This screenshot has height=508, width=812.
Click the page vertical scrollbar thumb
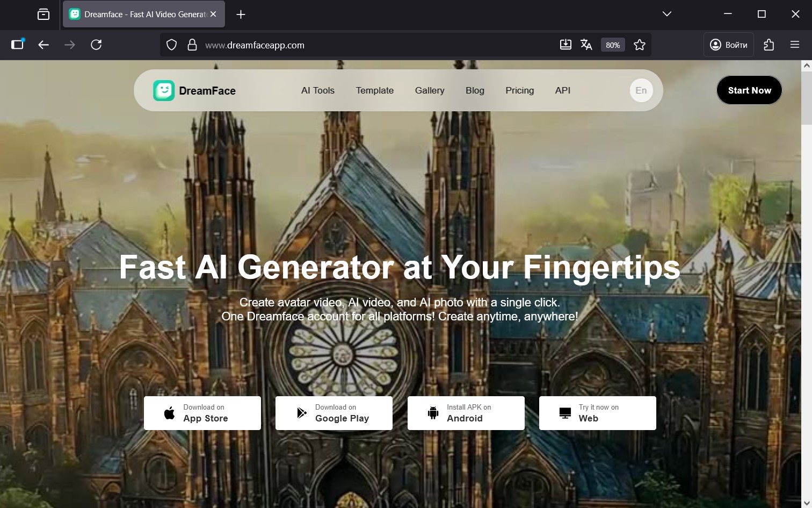coord(807,99)
